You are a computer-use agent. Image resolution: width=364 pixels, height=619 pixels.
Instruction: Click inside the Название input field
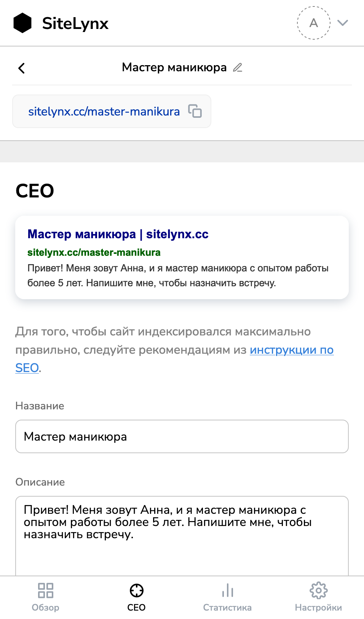click(x=182, y=436)
